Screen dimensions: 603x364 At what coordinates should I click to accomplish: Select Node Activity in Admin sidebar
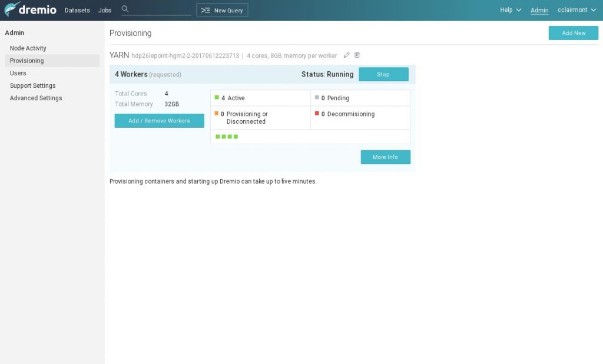pos(28,48)
